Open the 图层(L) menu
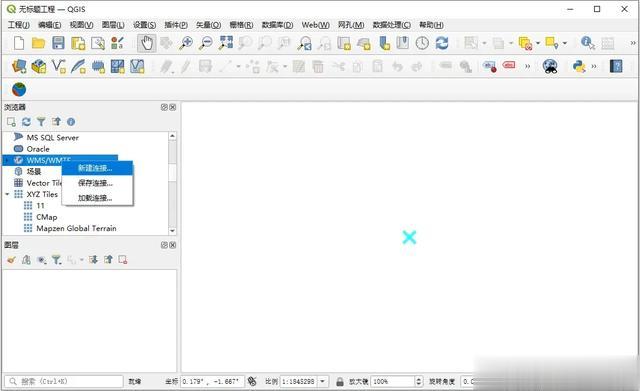Viewport: 640px width, 391px height. point(113,25)
